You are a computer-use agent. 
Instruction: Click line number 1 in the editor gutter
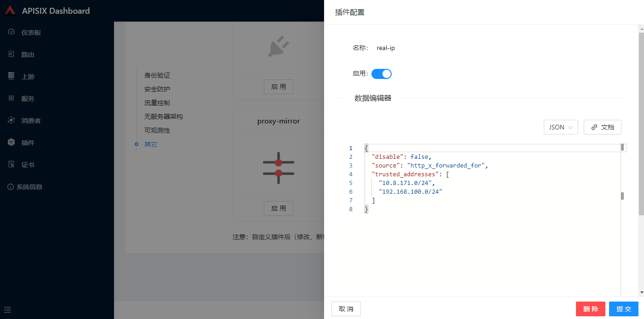351,148
